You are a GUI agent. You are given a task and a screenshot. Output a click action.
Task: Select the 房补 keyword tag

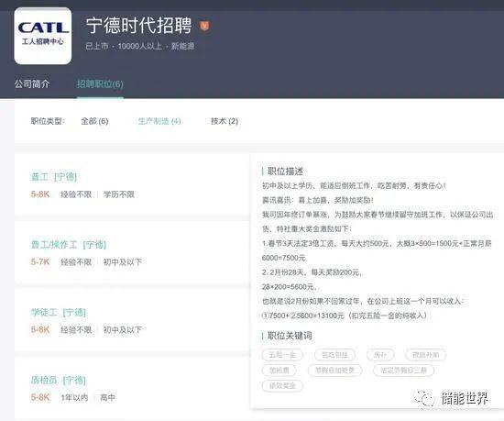click(380, 355)
